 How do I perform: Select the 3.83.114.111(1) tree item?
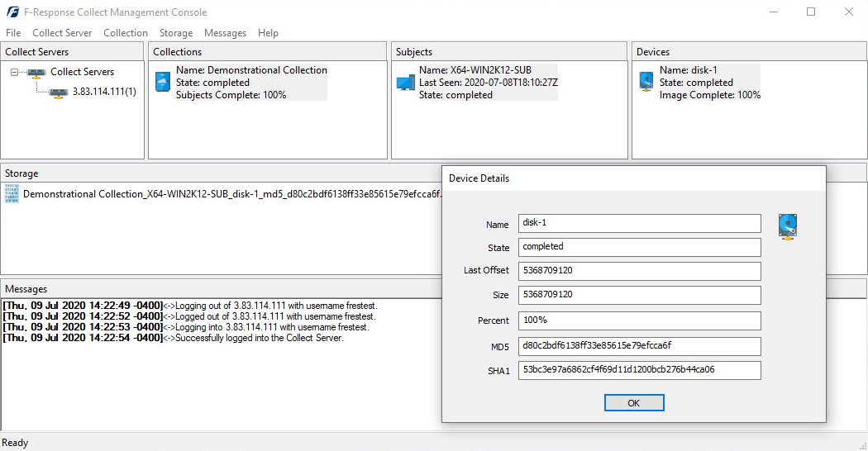pos(104,92)
